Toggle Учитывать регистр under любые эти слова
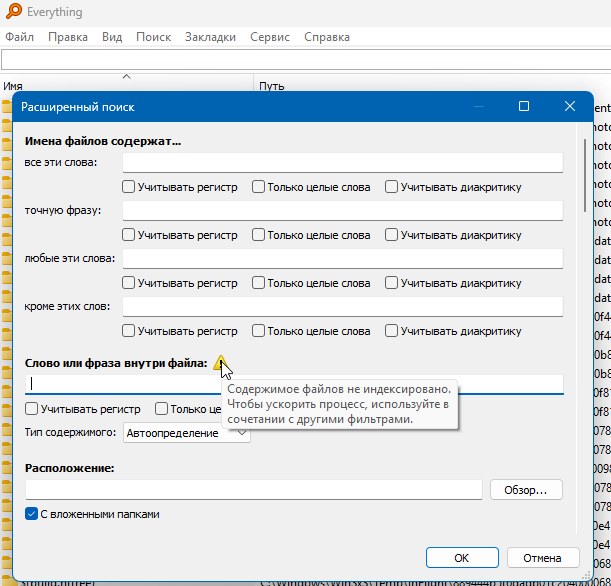The image size is (611, 586). pos(128,282)
